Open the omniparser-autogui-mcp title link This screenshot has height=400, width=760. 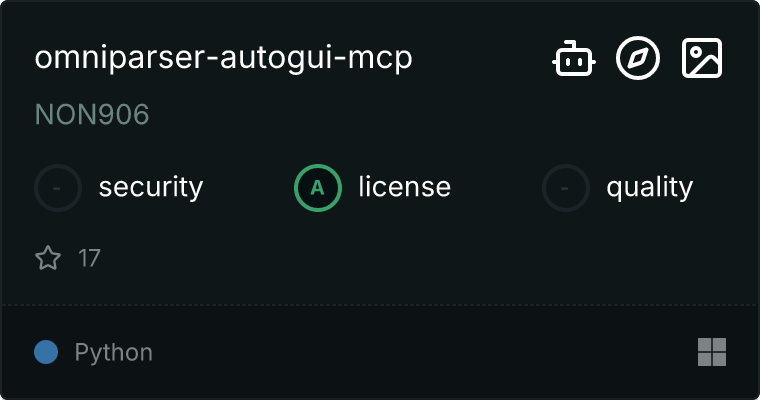click(x=223, y=58)
